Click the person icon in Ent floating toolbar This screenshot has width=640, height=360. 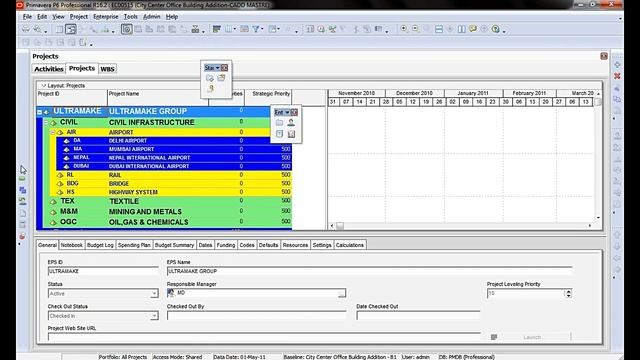pyautogui.click(x=291, y=122)
